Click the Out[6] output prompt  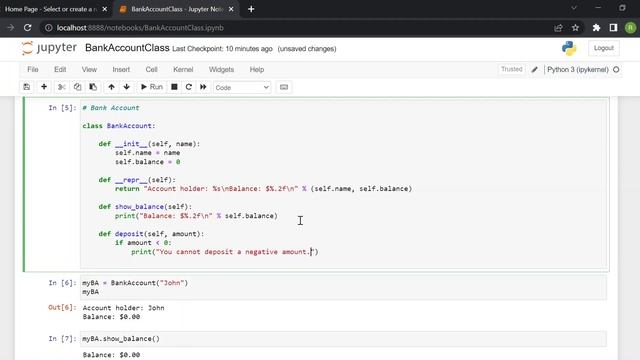click(x=62, y=308)
